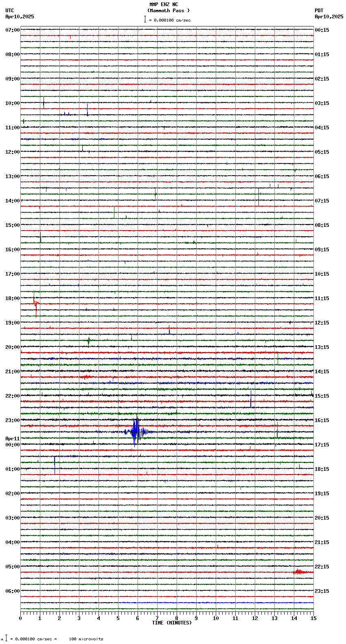Click the 23:15 PDT time label
Viewport: 346px width, 644px height.
322,591
